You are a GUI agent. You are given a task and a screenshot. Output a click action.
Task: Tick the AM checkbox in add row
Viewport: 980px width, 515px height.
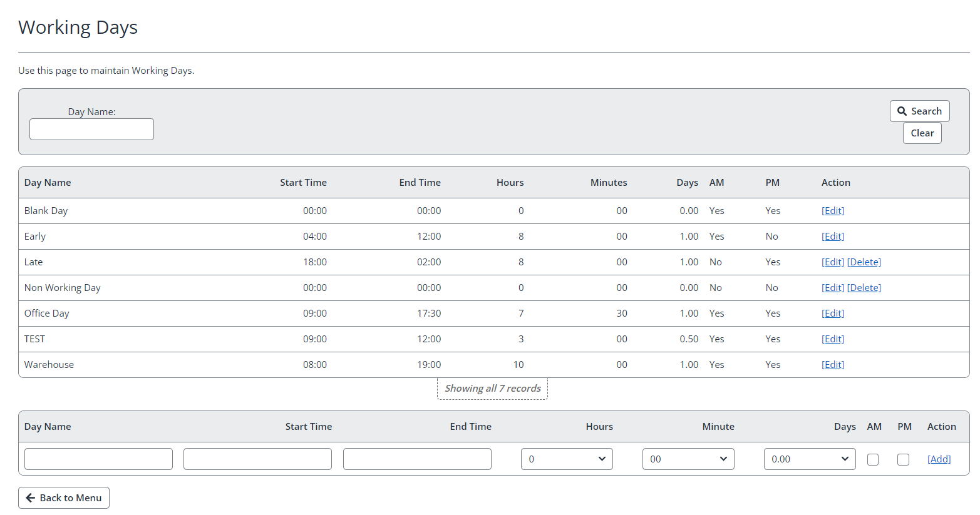[x=873, y=459]
